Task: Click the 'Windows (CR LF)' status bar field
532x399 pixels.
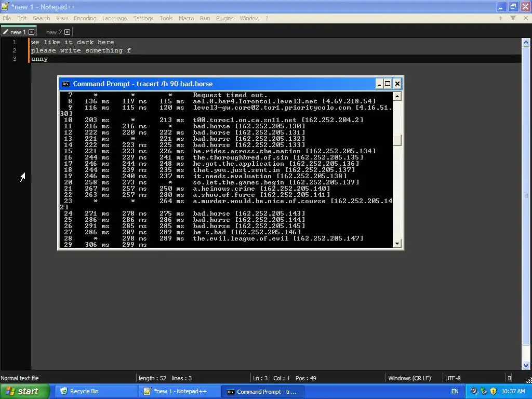Action: 409,378
